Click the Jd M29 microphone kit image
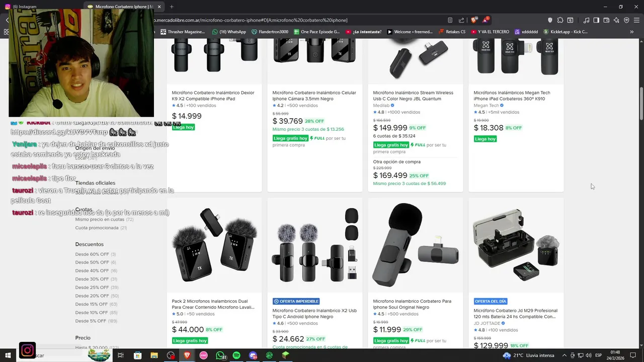Viewport: 644px width, 362px height. point(516,245)
